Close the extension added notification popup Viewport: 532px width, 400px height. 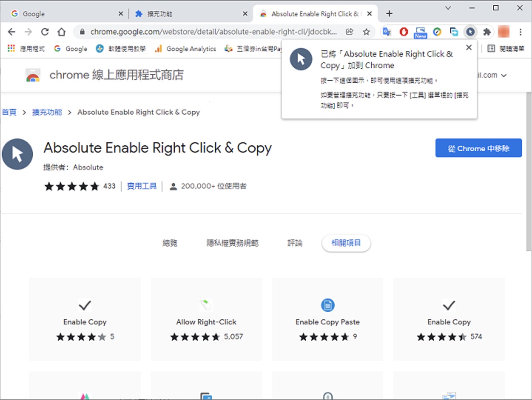[x=469, y=47]
